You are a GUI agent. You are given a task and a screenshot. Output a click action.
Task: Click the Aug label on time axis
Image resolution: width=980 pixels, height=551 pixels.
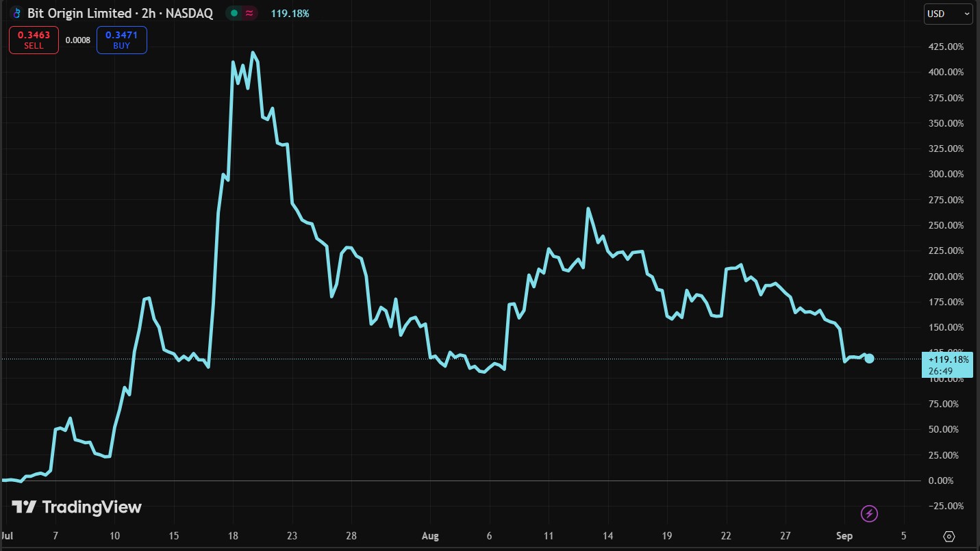(x=431, y=536)
